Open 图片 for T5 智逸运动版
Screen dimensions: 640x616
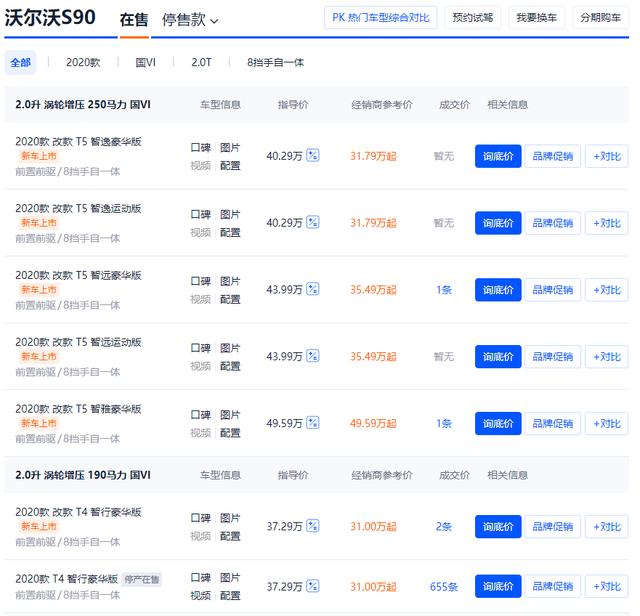pyautogui.click(x=230, y=214)
